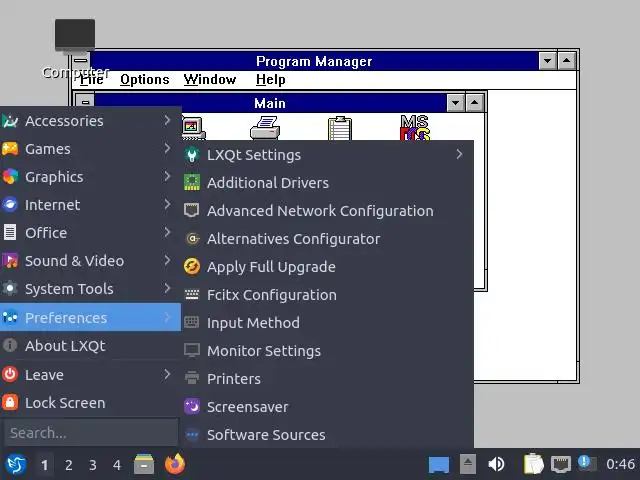The width and height of the screenshot is (640, 480).
Task: Expand the Accessories submenu arrow
Action: click(167, 120)
